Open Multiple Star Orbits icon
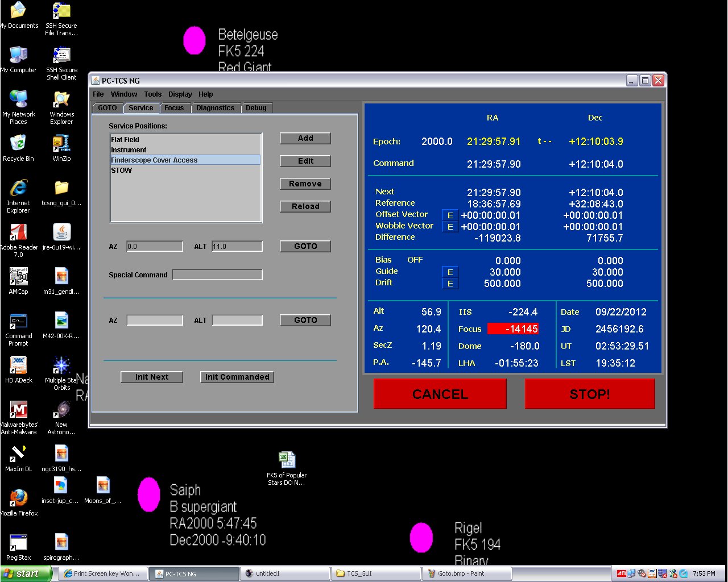The width and height of the screenshot is (728, 582). (61, 373)
